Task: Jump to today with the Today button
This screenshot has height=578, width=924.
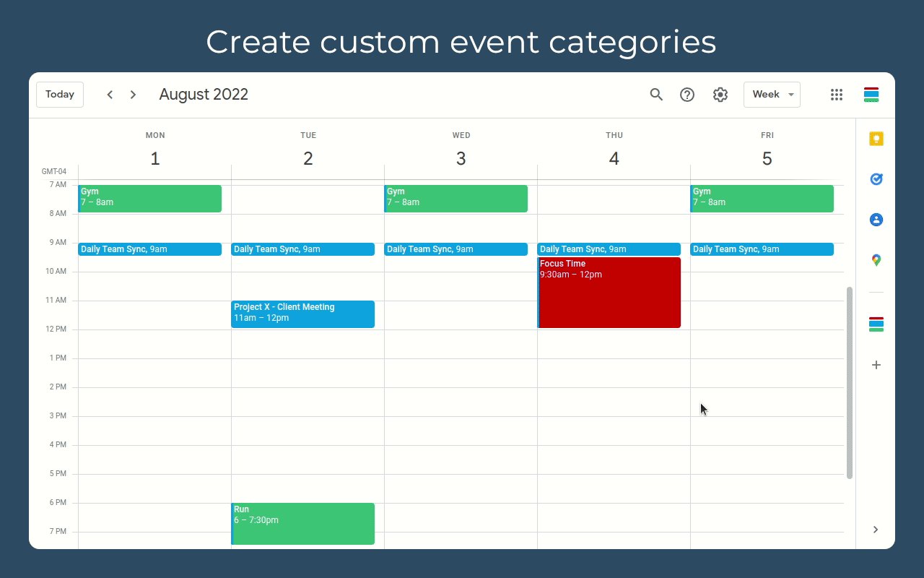Action: [60, 94]
